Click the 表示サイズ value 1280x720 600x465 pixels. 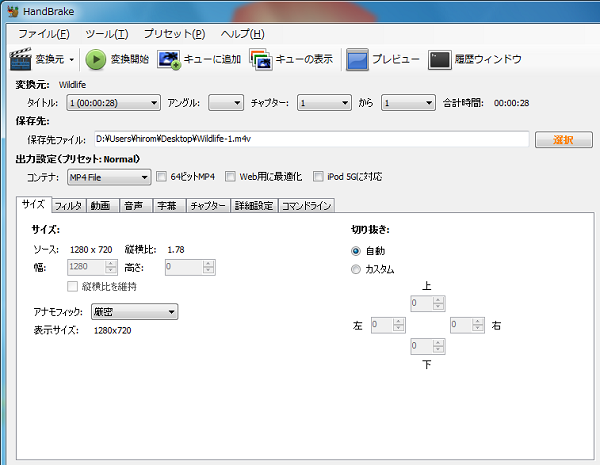click(x=112, y=331)
